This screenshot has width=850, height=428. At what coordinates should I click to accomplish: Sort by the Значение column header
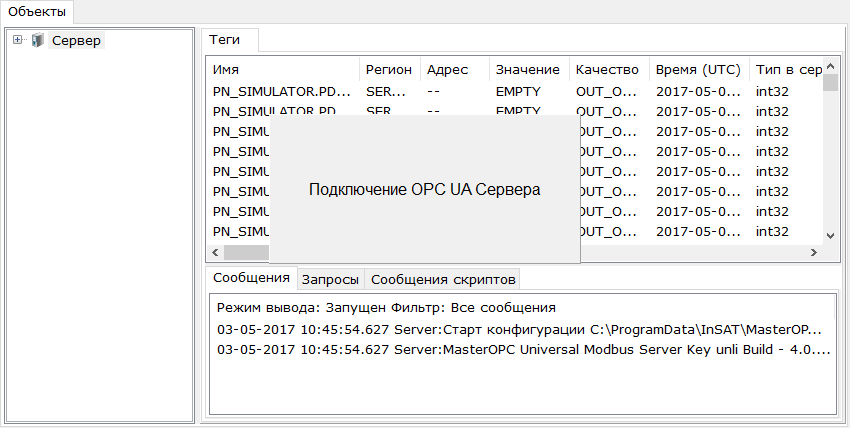529,70
